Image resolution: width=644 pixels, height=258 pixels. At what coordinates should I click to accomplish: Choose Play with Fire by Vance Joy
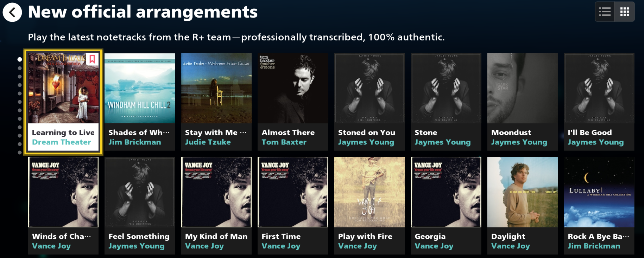pos(370,206)
